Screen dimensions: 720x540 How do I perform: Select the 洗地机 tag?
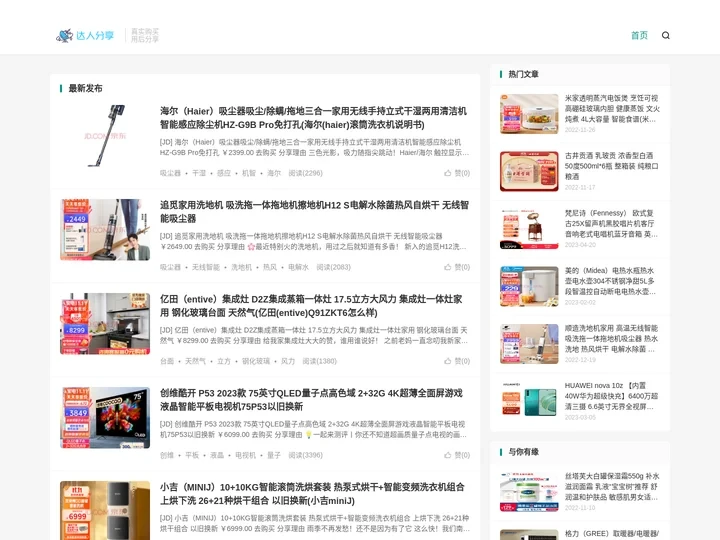242,267
